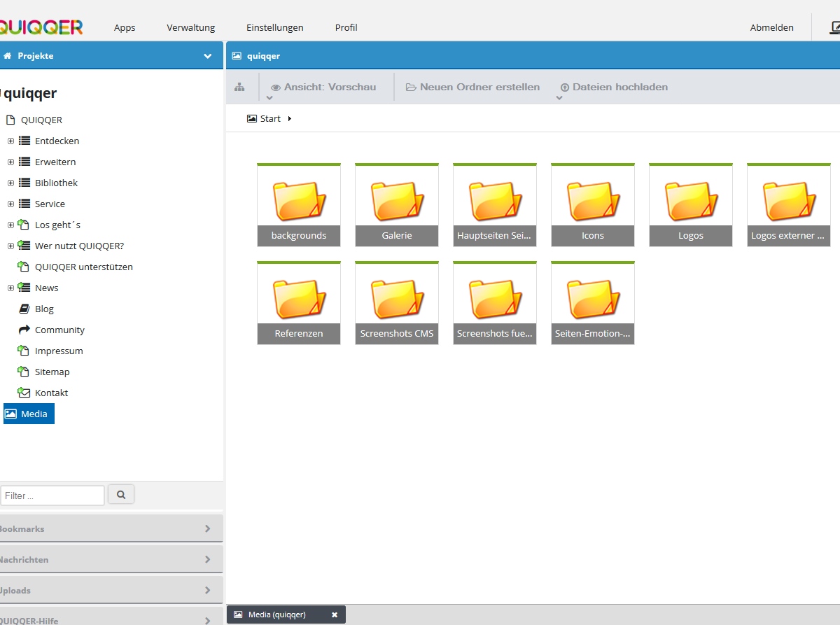Expand the Wer nutzt QUIQQER? node

coord(10,246)
